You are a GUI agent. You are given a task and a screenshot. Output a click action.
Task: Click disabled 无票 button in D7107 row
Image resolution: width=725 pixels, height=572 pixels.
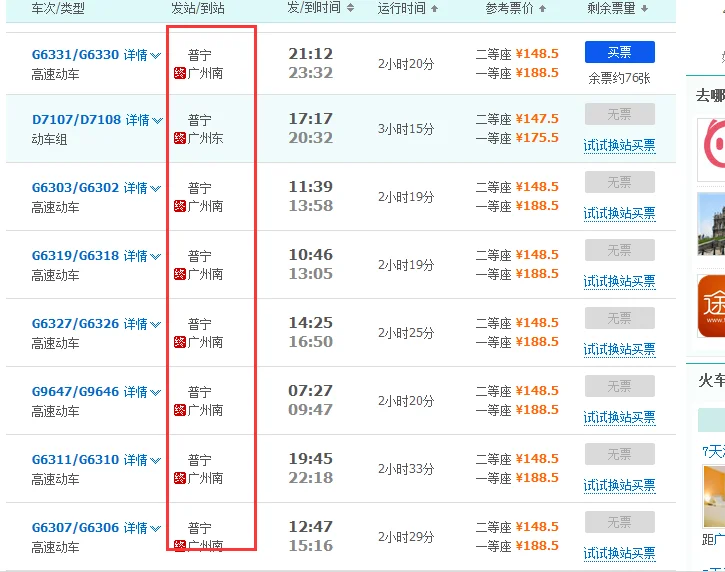pos(620,114)
